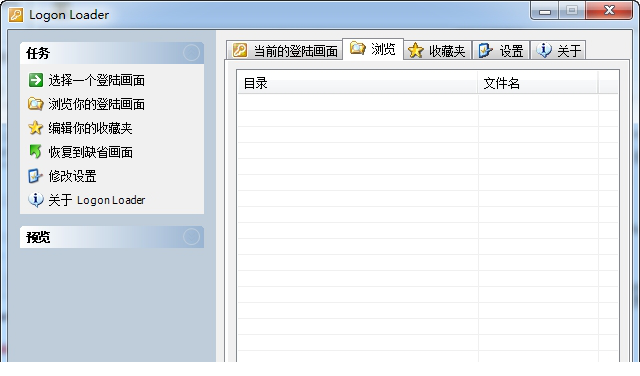Click the settings icon on the 设置 tab
The image size is (640, 376).
485,50
